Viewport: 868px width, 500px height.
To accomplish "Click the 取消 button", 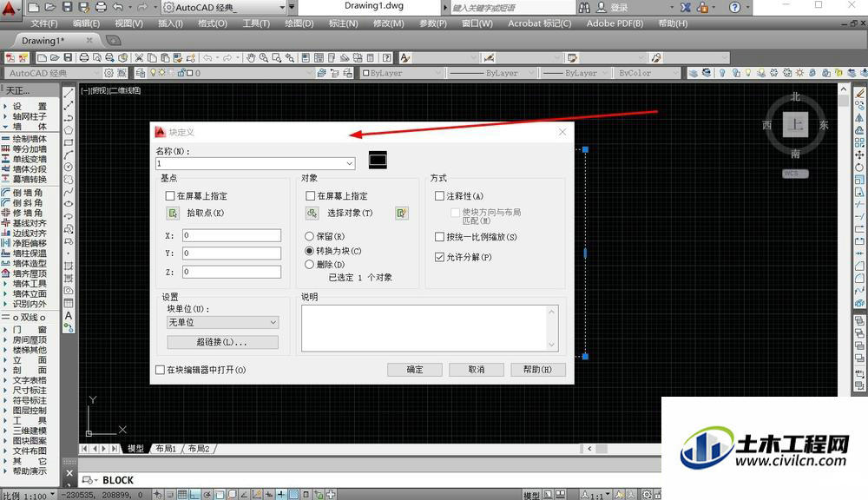I will click(476, 370).
